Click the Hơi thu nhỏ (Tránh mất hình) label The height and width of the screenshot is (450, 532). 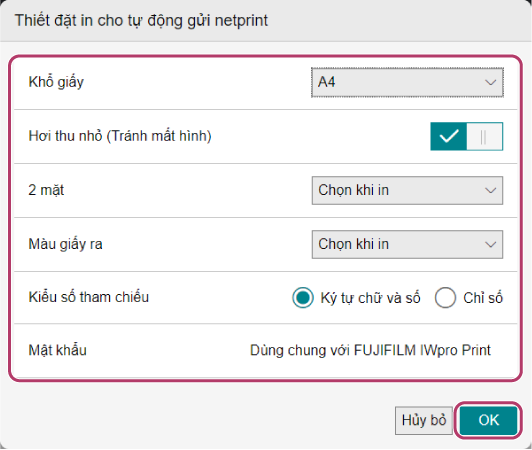120,136
